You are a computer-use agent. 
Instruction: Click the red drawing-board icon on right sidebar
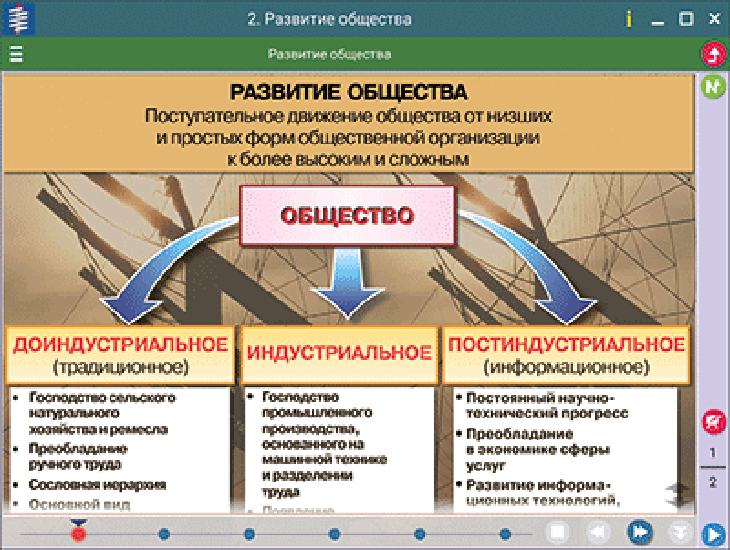(714, 422)
